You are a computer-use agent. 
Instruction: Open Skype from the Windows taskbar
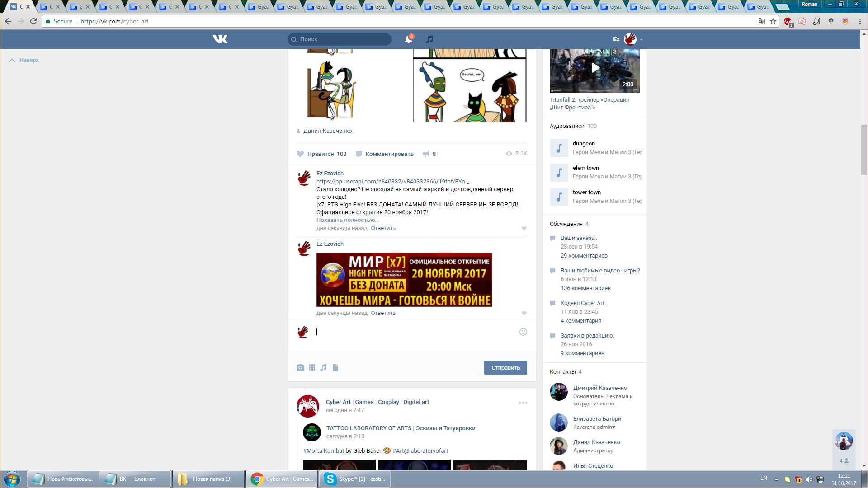355,479
